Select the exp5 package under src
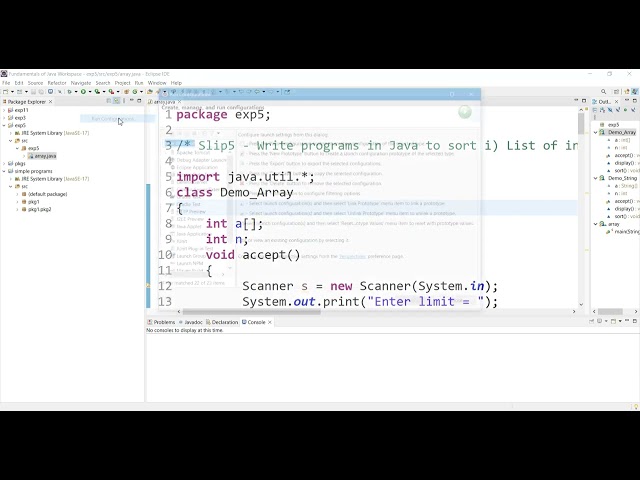The image size is (640, 480). pyautogui.click(x=31, y=148)
